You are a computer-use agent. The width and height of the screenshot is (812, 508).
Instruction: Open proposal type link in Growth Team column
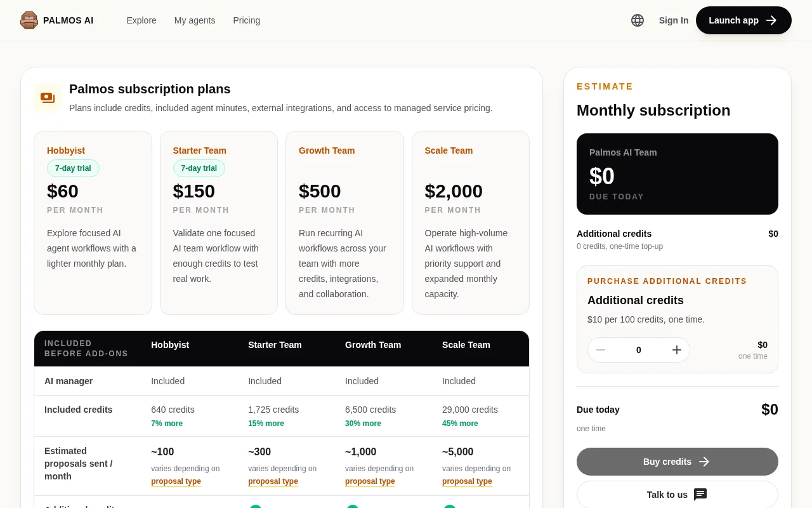pos(370,481)
